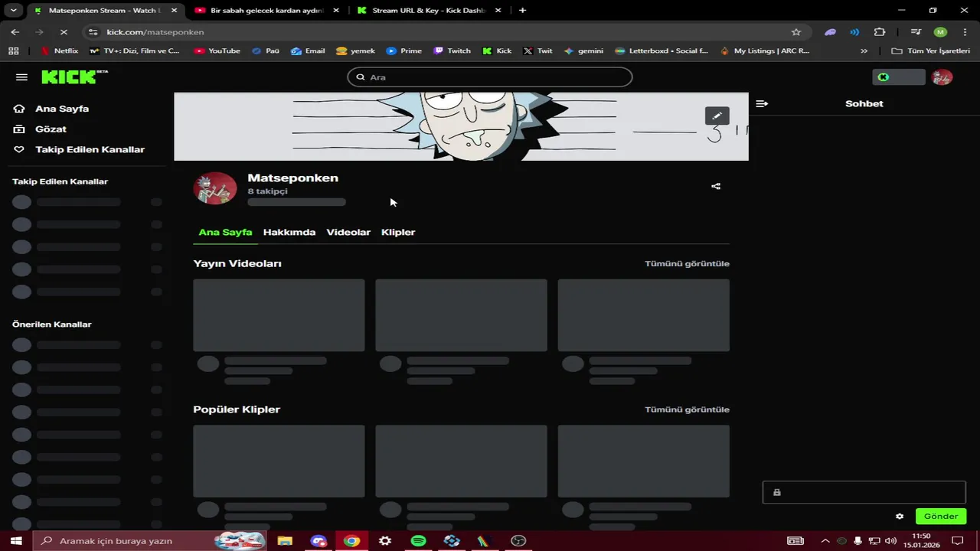Open Netflix bookmark

(59, 51)
